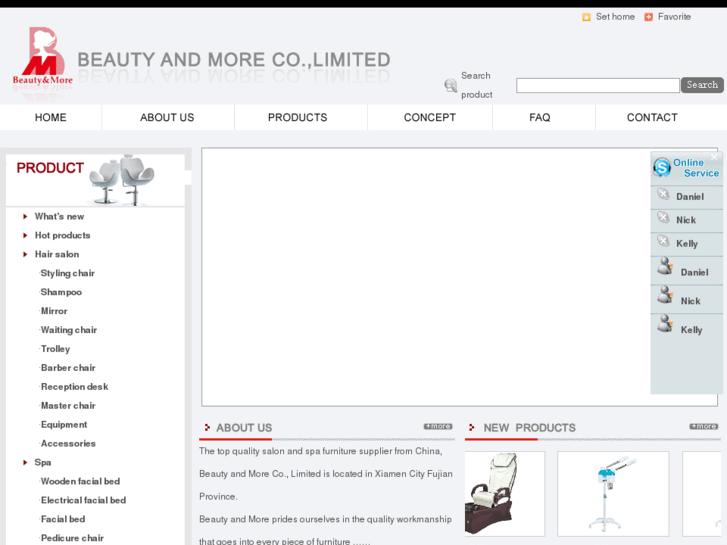Screen dimensions: 727x545
Task: Click the Search button
Action: click(x=702, y=85)
